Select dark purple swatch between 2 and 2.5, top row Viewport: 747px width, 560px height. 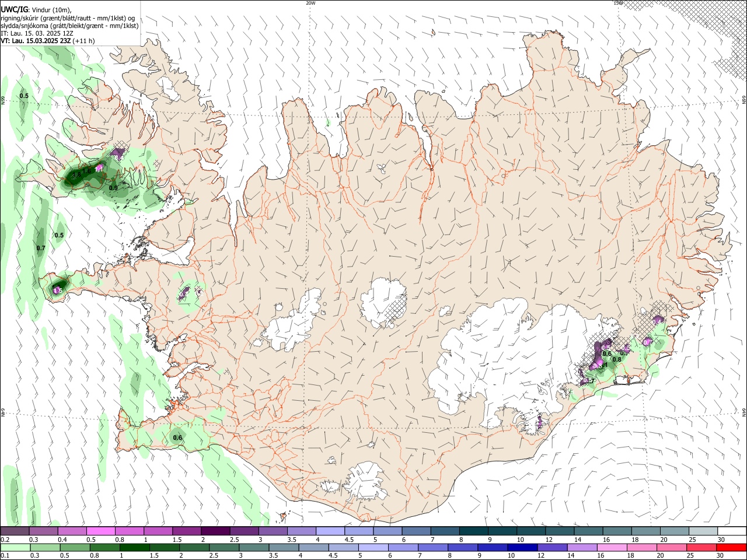click(215, 531)
